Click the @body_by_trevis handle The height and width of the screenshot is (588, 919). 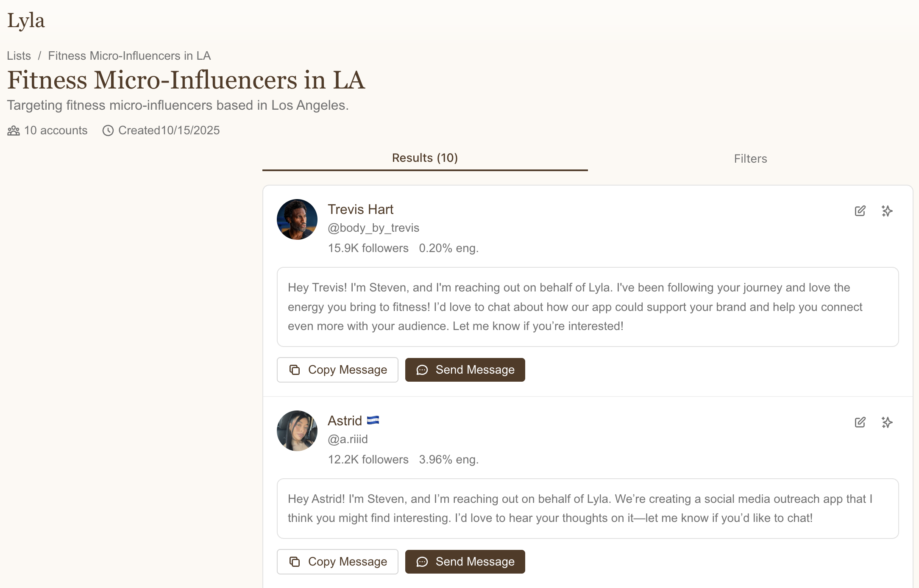pyautogui.click(x=373, y=228)
